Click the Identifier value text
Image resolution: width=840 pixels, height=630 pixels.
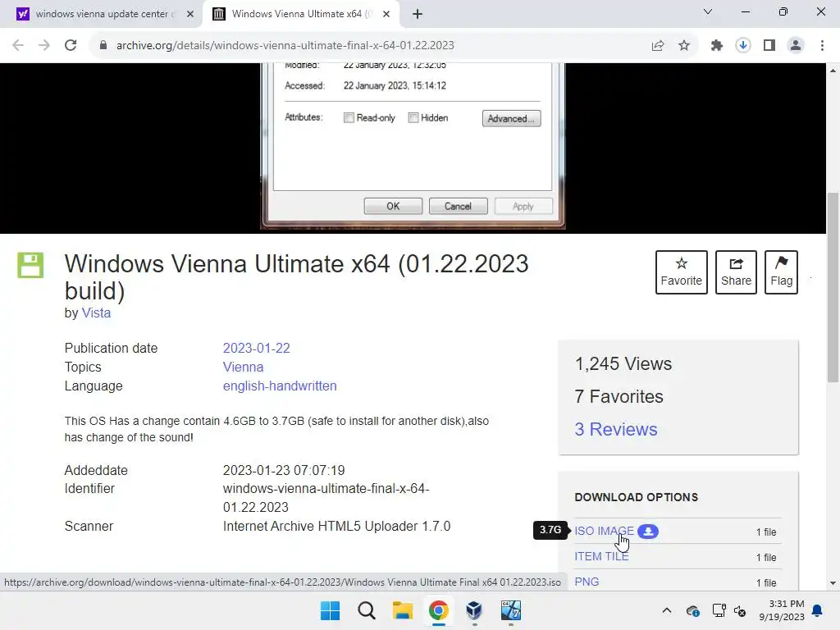tap(326, 498)
